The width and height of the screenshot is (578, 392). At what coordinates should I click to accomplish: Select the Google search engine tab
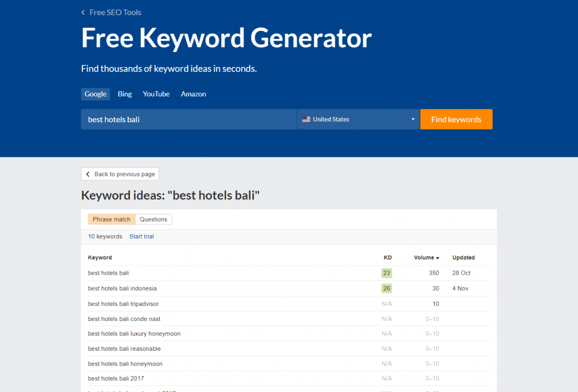[x=95, y=94]
